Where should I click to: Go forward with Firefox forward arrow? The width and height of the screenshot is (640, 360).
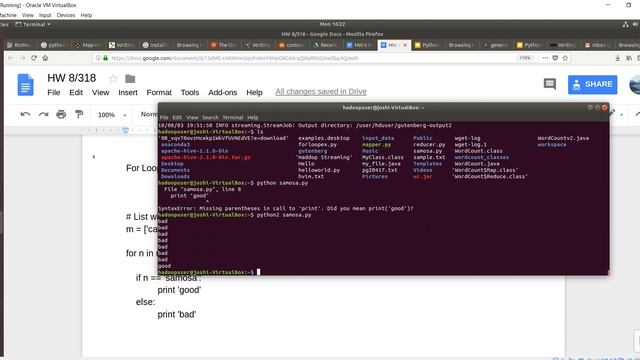coord(22,58)
